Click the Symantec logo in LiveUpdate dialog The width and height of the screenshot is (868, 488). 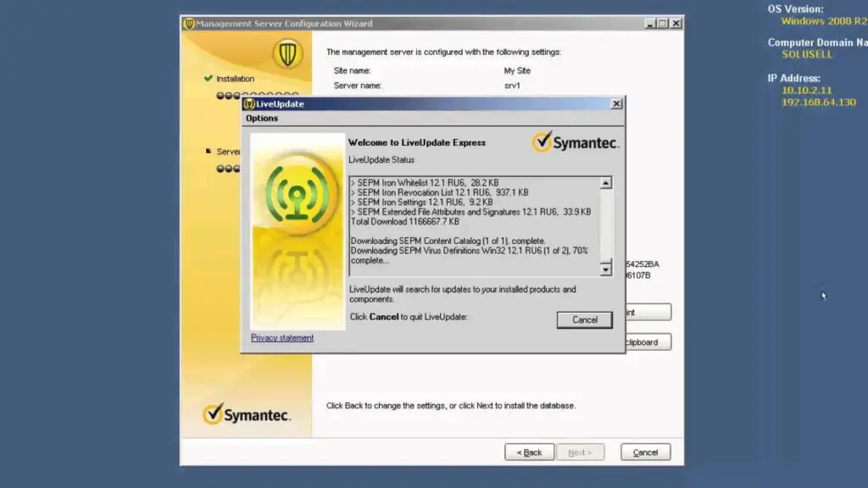pyautogui.click(x=576, y=142)
